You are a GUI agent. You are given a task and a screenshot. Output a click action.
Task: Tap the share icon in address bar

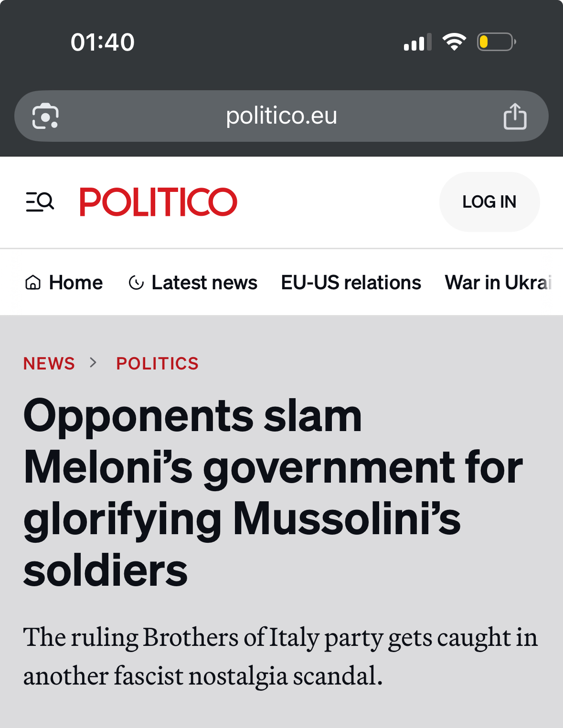515,116
